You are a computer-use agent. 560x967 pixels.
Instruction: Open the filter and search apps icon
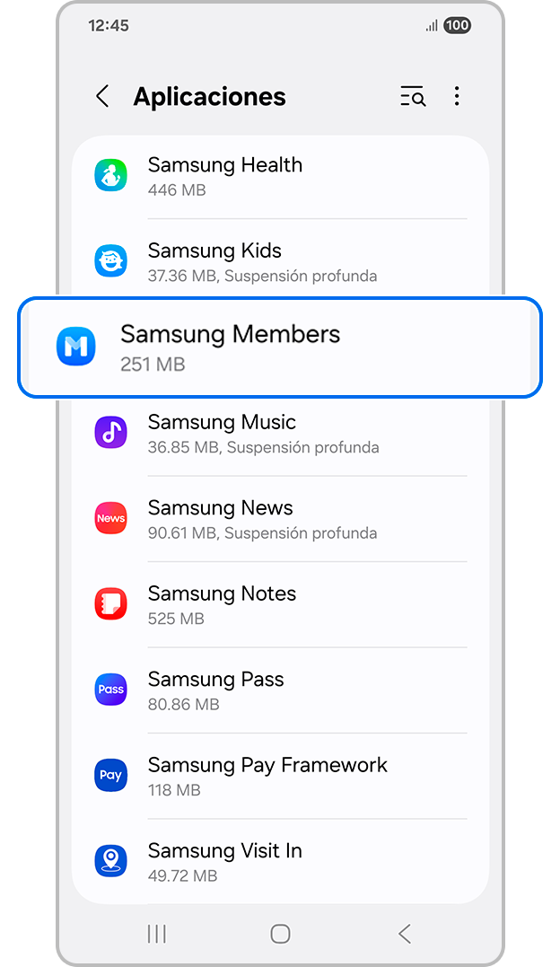413,96
